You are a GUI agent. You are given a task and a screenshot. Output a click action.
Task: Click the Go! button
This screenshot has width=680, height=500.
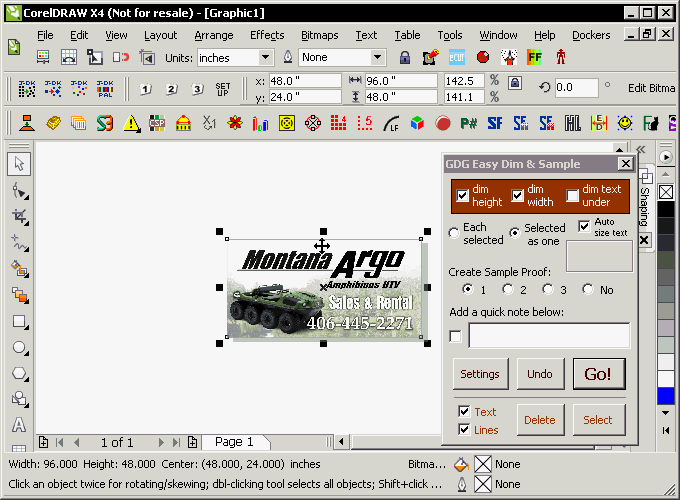(599, 374)
